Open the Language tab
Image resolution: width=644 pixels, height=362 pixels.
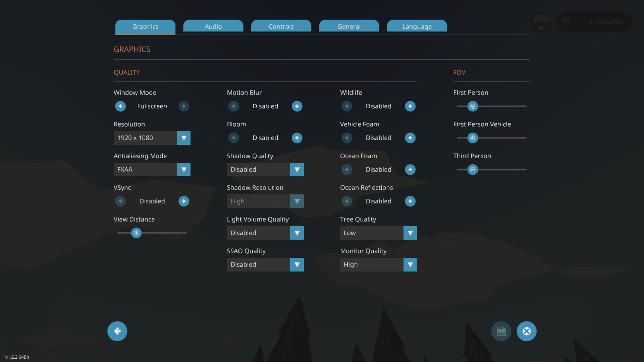coord(417,26)
